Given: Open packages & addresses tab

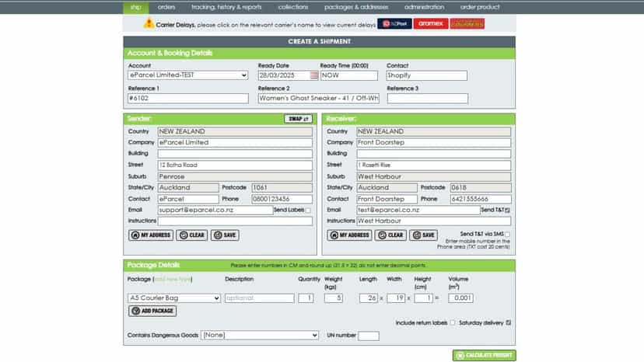Looking at the screenshot, I should coord(356,7).
